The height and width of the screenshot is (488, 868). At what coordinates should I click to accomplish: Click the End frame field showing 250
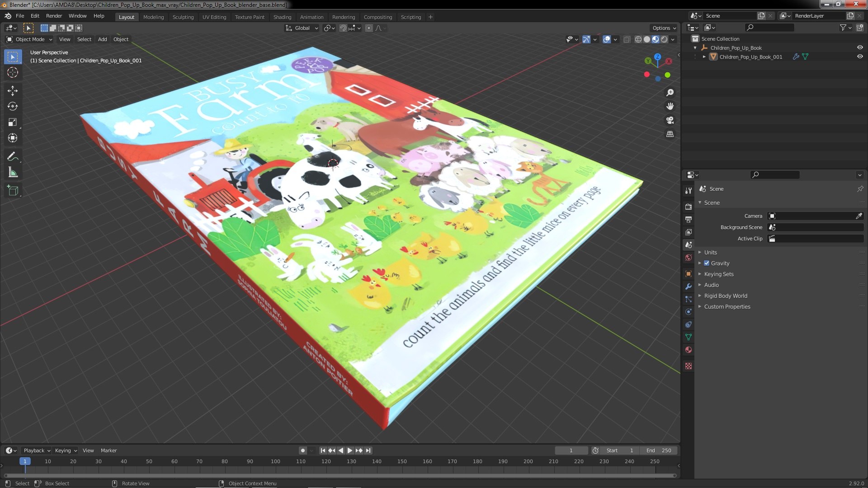pos(659,450)
